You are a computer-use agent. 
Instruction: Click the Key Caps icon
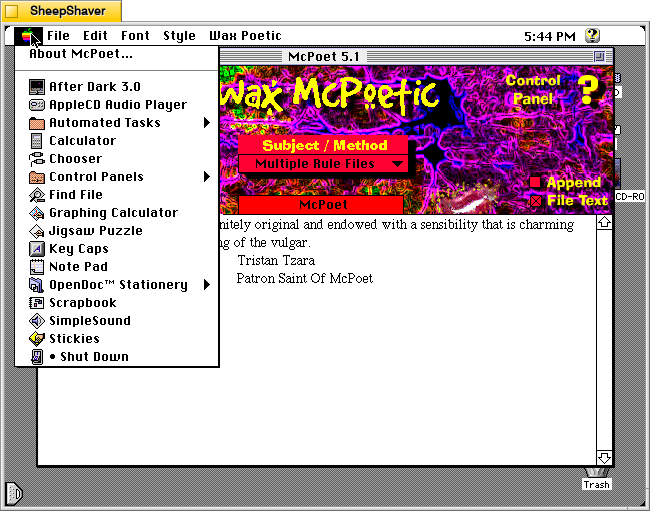pyautogui.click(x=37, y=249)
